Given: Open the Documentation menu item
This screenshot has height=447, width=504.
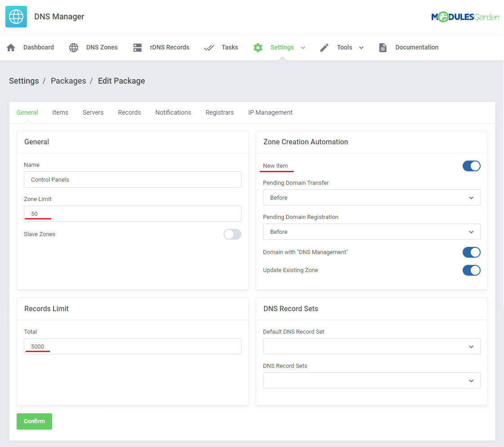Looking at the screenshot, I should [x=417, y=47].
